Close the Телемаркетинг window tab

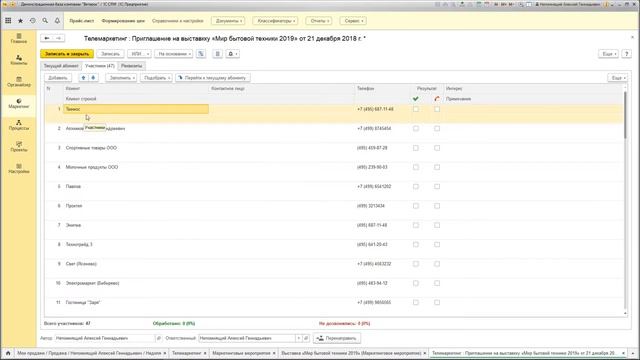click(x=205, y=353)
